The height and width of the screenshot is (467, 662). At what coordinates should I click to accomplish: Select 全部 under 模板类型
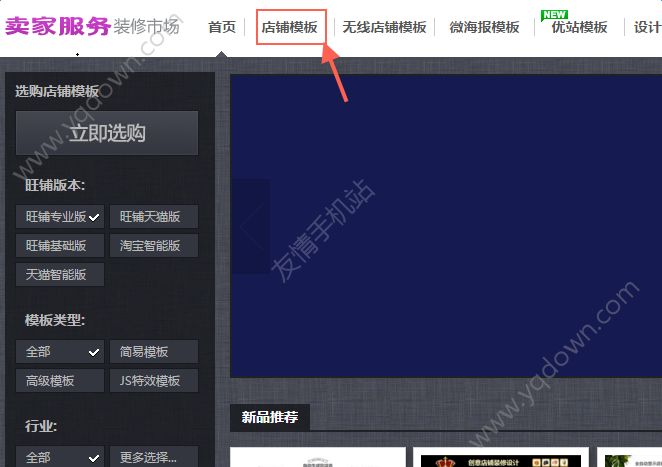[x=60, y=352]
